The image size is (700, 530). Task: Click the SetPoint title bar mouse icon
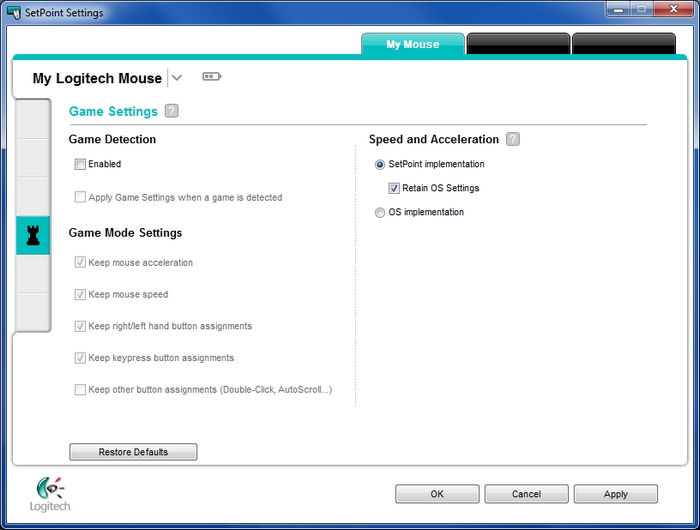pyautogui.click(x=14, y=12)
